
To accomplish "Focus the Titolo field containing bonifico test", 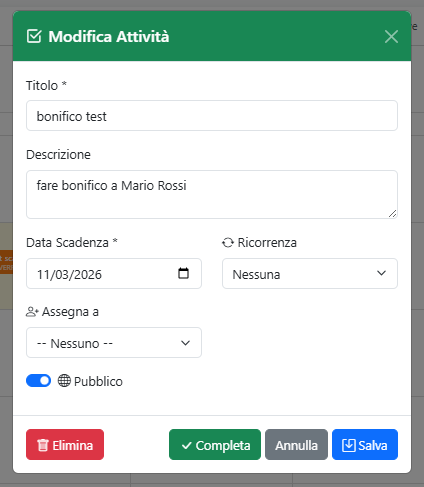I will (212, 116).
